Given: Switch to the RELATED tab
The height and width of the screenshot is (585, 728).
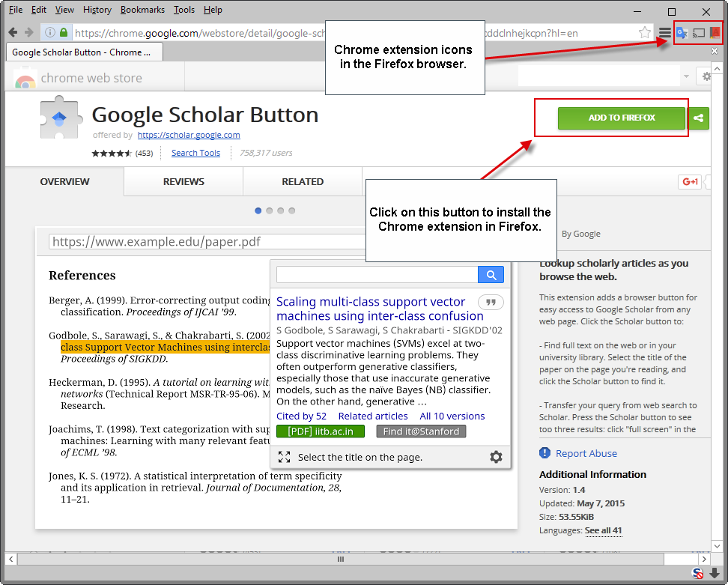Looking at the screenshot, I should [x=303, y=181].
